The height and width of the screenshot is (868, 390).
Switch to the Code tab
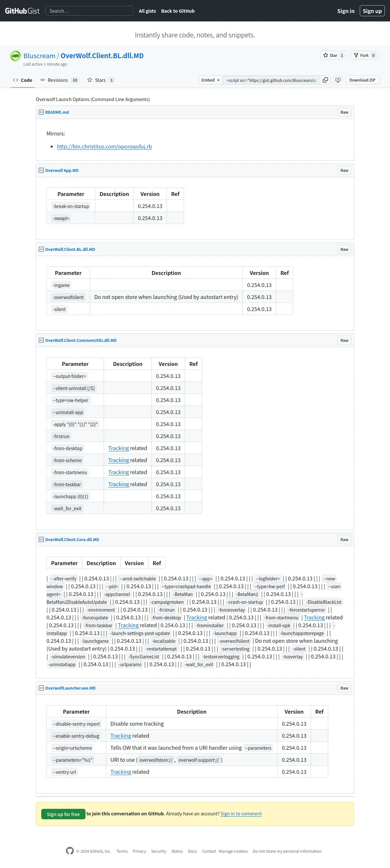coord(22,80)
